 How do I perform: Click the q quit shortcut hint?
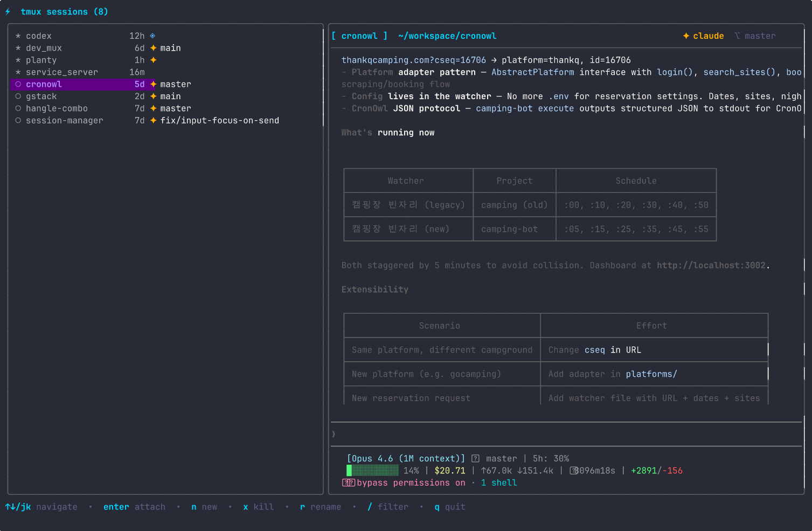click(x=450, y=507)
